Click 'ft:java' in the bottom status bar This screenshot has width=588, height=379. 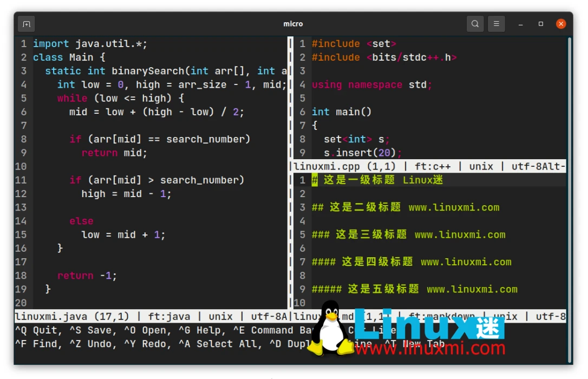point(169,317)
